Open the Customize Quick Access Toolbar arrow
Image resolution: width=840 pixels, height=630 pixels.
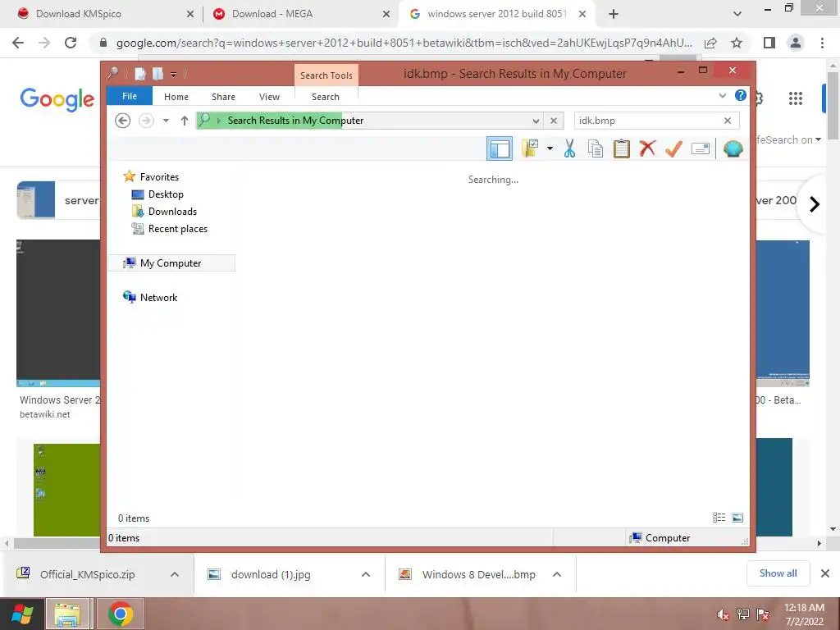(174, 75)
